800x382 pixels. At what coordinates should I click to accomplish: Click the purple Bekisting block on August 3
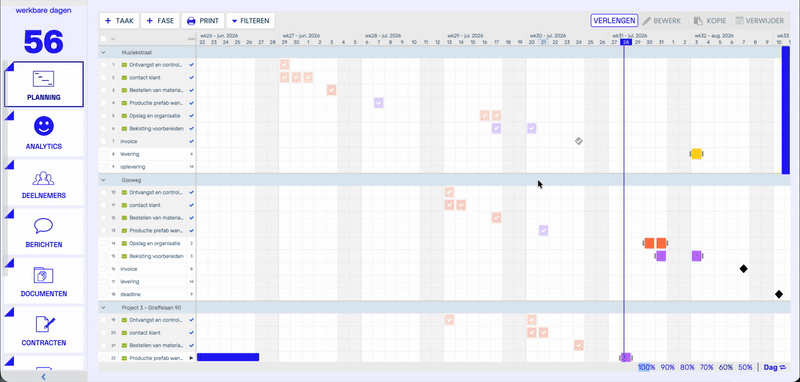[696, 256]
